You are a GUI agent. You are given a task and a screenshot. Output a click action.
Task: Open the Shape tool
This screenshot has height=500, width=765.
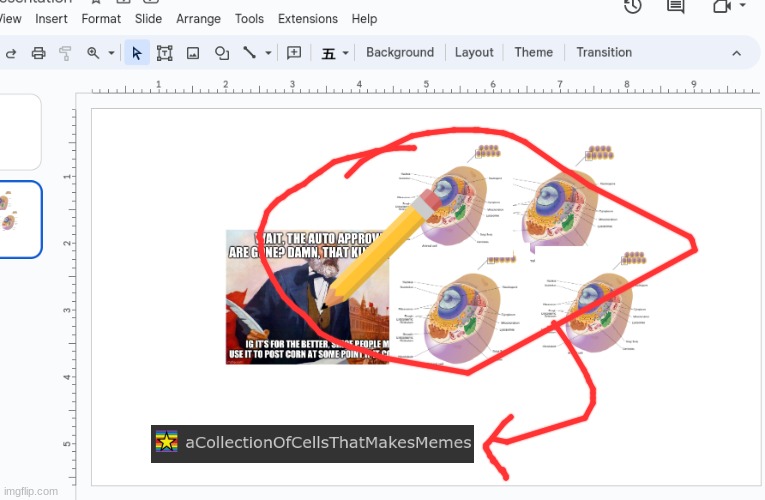(x=222, y=53)
